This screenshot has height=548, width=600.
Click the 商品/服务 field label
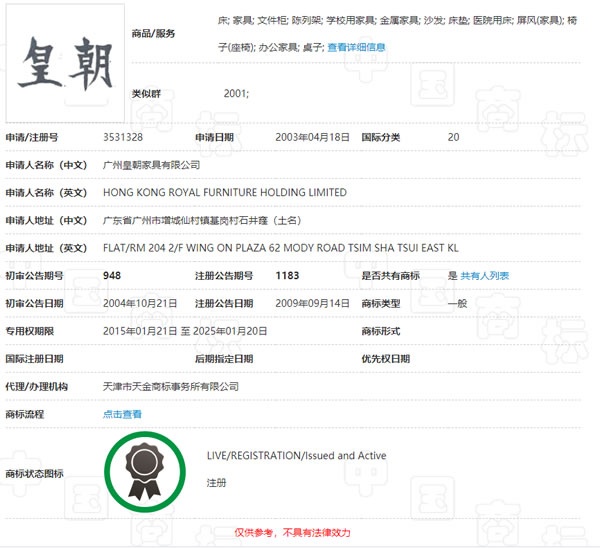[x=153, y=34]
